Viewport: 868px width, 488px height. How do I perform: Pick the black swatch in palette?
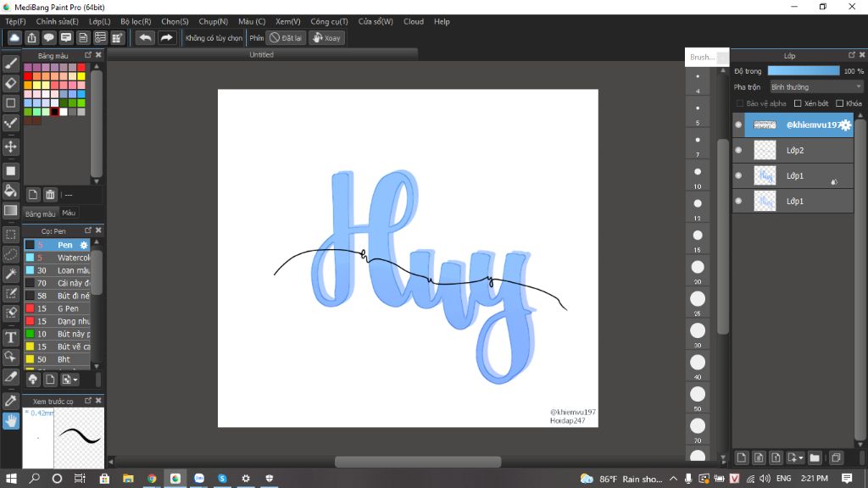54,112
